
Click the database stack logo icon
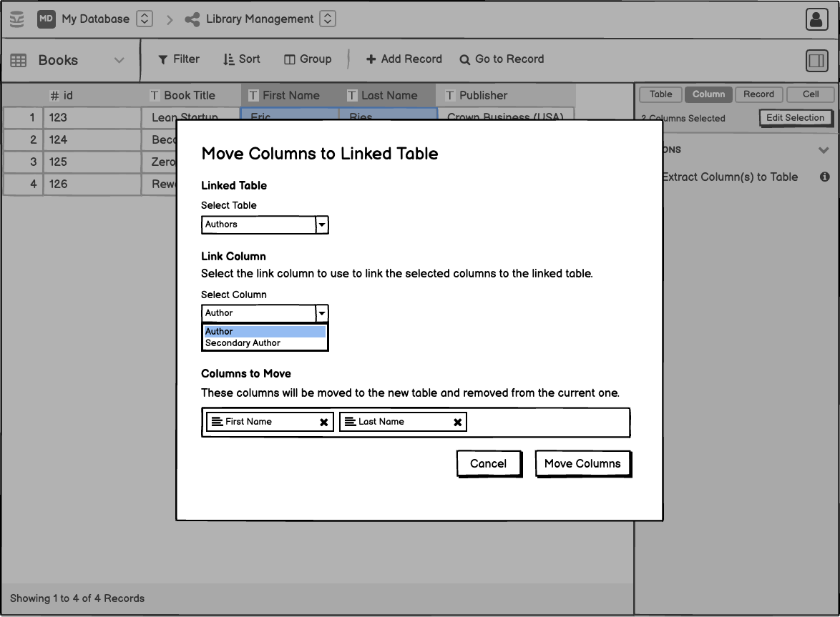[x=17, y=19]
